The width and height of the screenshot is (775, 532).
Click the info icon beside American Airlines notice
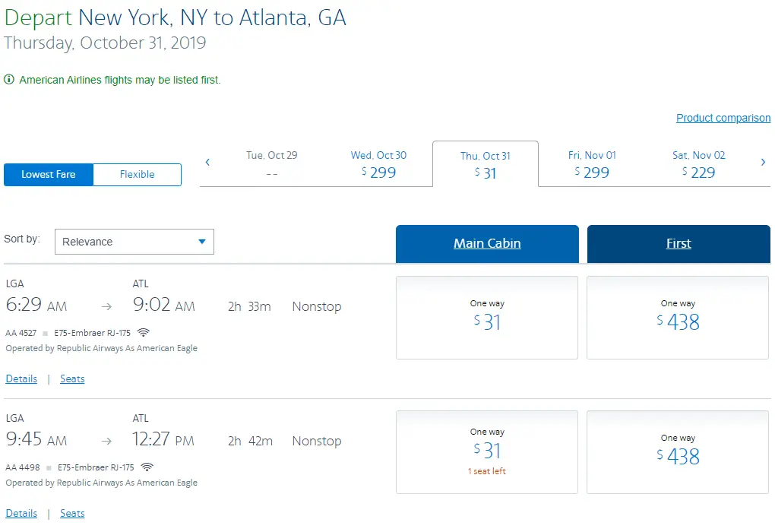[x=9, y=80]
